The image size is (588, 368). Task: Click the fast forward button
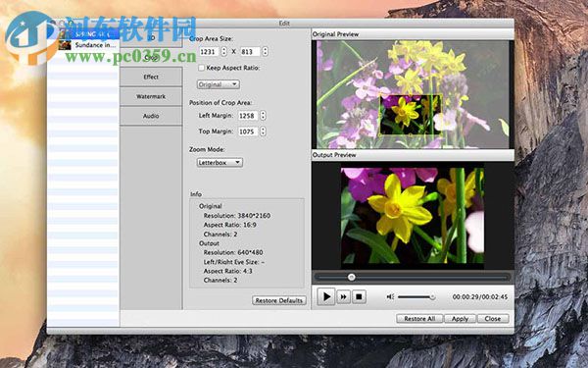343,297
